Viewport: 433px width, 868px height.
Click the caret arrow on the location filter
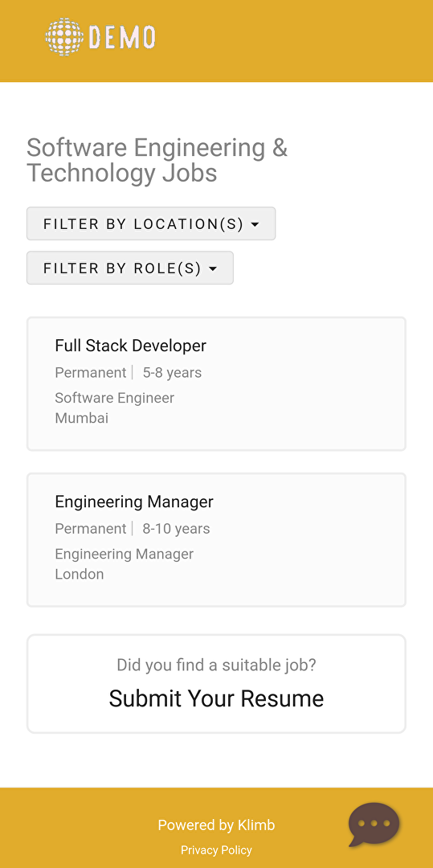pyautogui.click(x=255, y=224)
